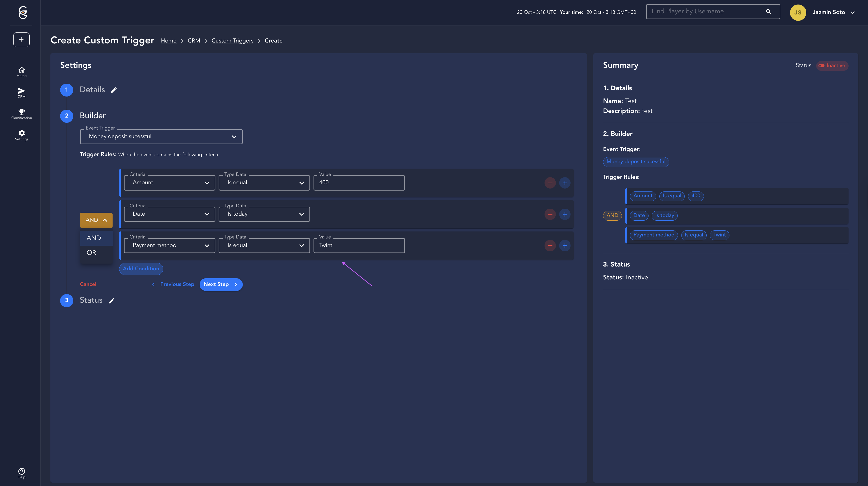The width and height of the screenshot is (868, 486).
Task: Go to Custom Triggers breadcrumb link
Action: coord(232,41)
